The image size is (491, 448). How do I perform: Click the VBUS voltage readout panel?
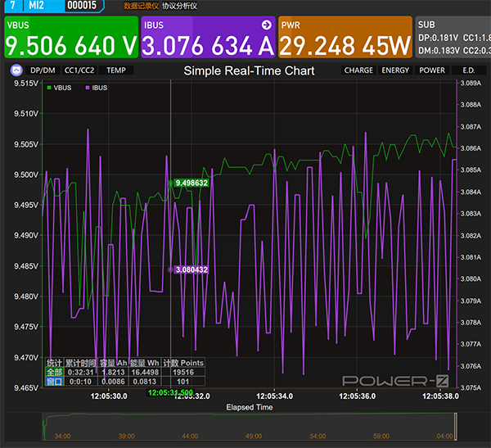tap(70, 38)
